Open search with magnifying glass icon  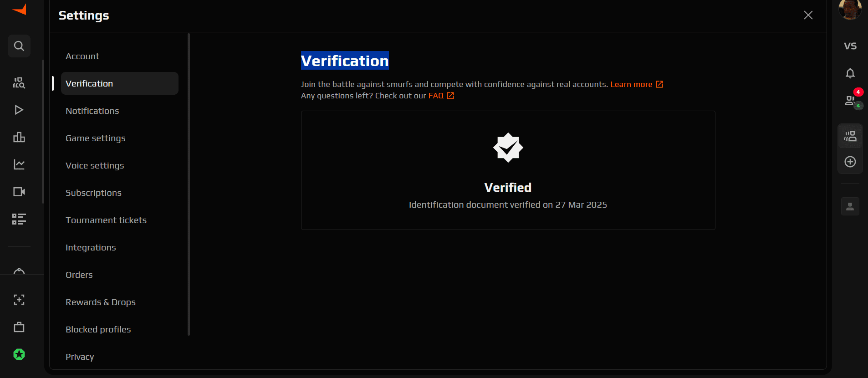pyautogui.click(x=19, y=46)
